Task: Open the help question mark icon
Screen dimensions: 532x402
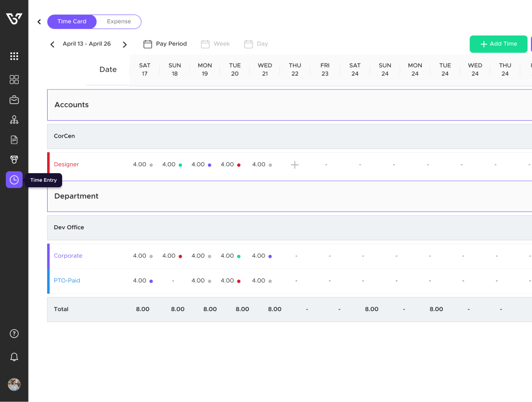Action: coord(14,333)
